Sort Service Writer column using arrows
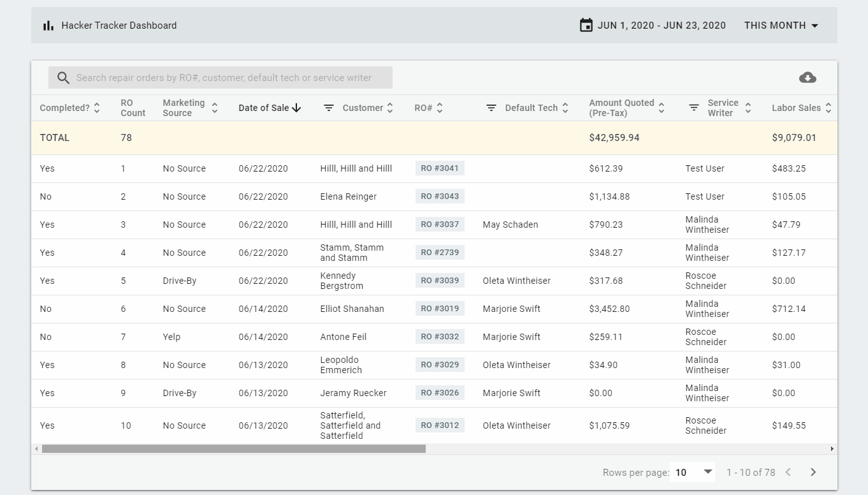This screenshot has width=868, height=495. 748,108
